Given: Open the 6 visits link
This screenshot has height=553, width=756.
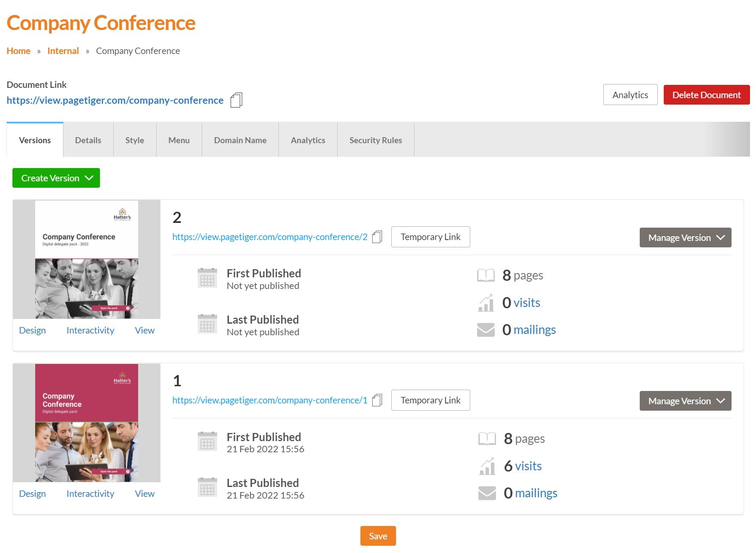Looking at the screenshot, I should [528, 466].
